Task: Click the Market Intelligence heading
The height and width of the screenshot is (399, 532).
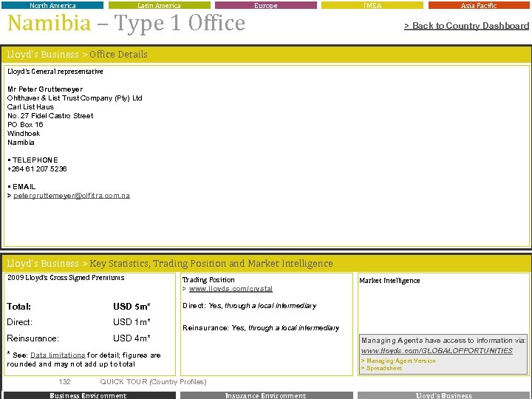Action: click(x=389, y=281)
